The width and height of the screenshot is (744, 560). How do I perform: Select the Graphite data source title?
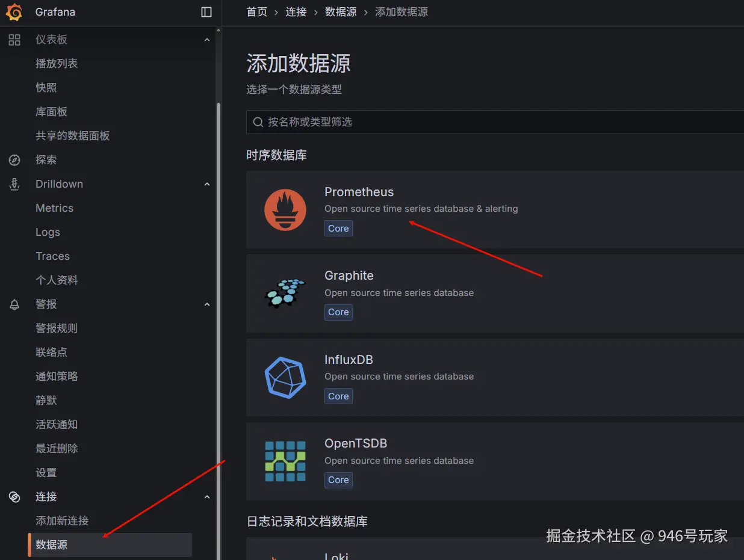[349, 275]
